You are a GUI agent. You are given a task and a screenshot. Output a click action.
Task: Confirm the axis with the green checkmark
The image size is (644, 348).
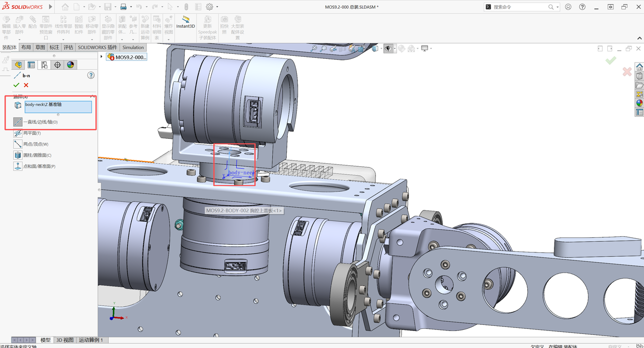[17, 85]
